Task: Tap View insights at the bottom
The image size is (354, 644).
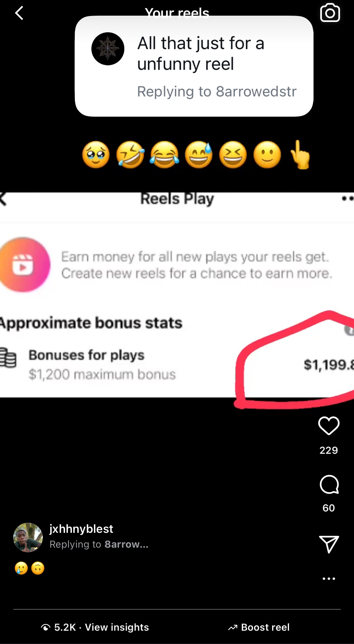Action: pos(117,627)
